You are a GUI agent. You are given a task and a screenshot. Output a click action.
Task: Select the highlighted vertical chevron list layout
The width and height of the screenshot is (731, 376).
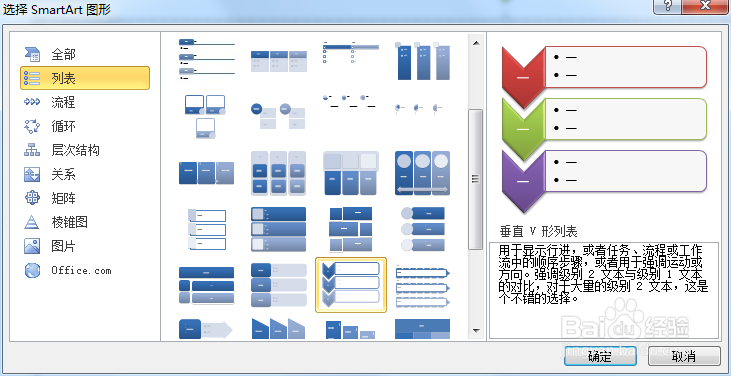pyautogui.click(x=351, y=285)
